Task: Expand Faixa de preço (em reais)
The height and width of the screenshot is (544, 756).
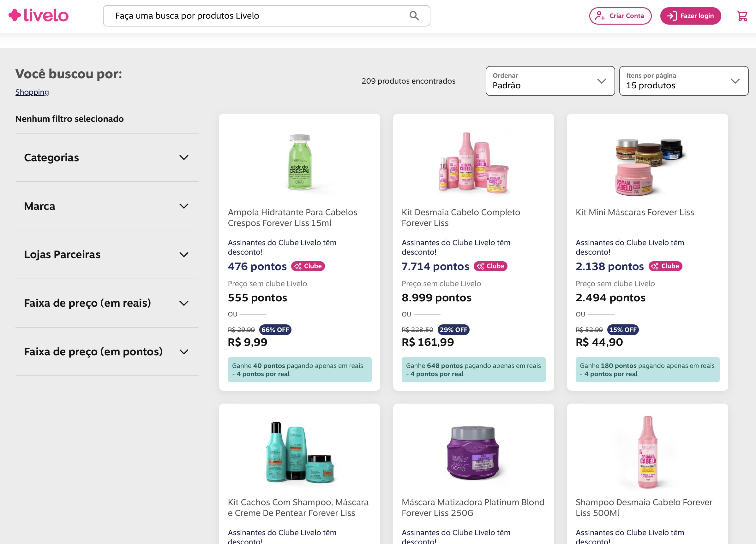Action: pyautogui.click(x=107, y=303)
